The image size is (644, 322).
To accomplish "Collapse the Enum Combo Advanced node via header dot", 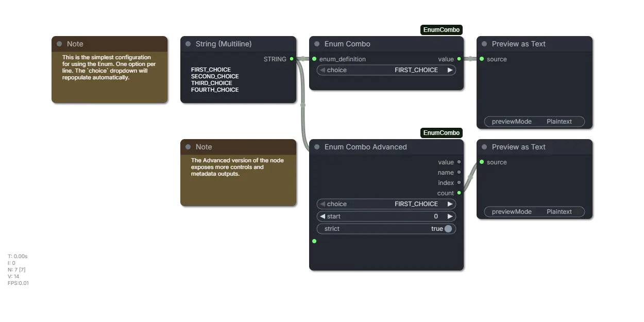I will (317, 147).
